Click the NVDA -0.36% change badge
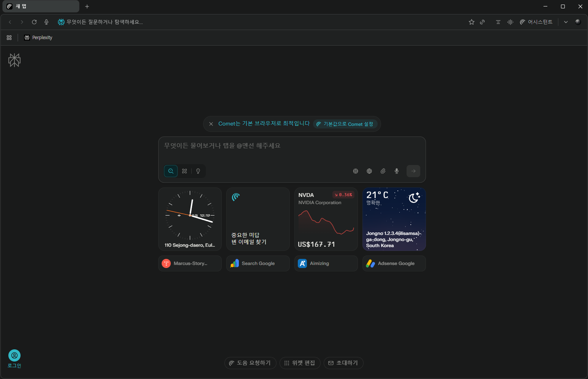588x379 pixels. 343,195
